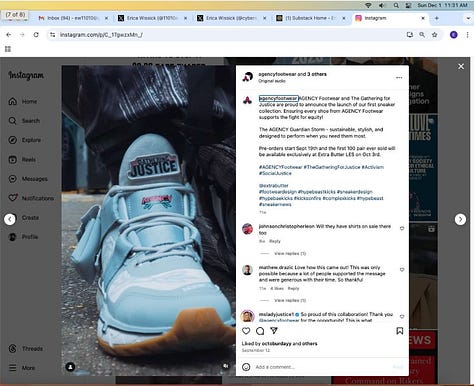Like mathew.drazic's comment
The image size is (474, 386).
click(402, 270)
